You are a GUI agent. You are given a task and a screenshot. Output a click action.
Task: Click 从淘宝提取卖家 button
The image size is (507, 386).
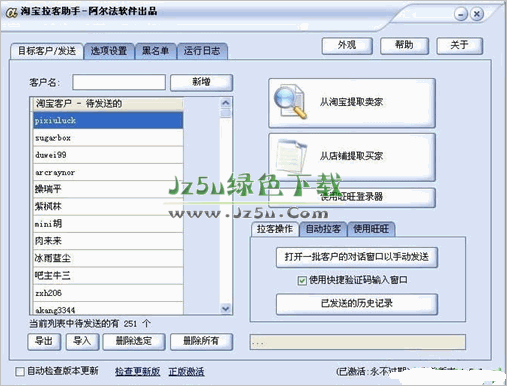pyautogui.click(x=352, y=103)
